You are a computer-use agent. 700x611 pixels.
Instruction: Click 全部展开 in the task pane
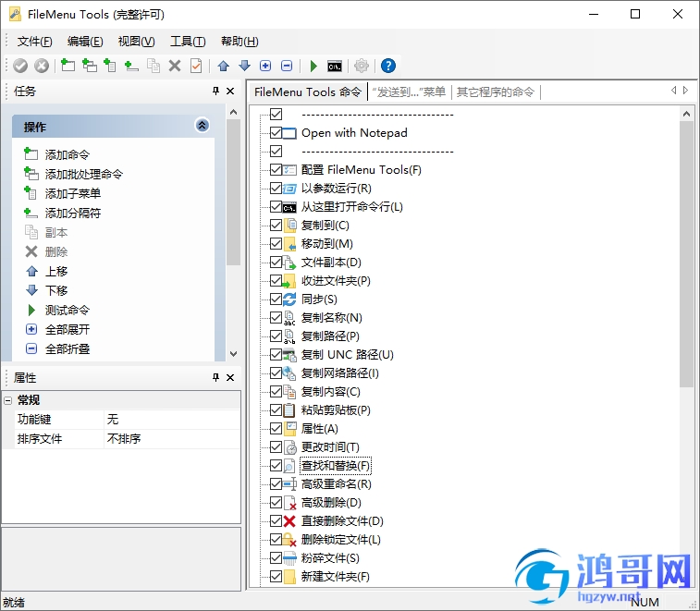click(67, 329)
